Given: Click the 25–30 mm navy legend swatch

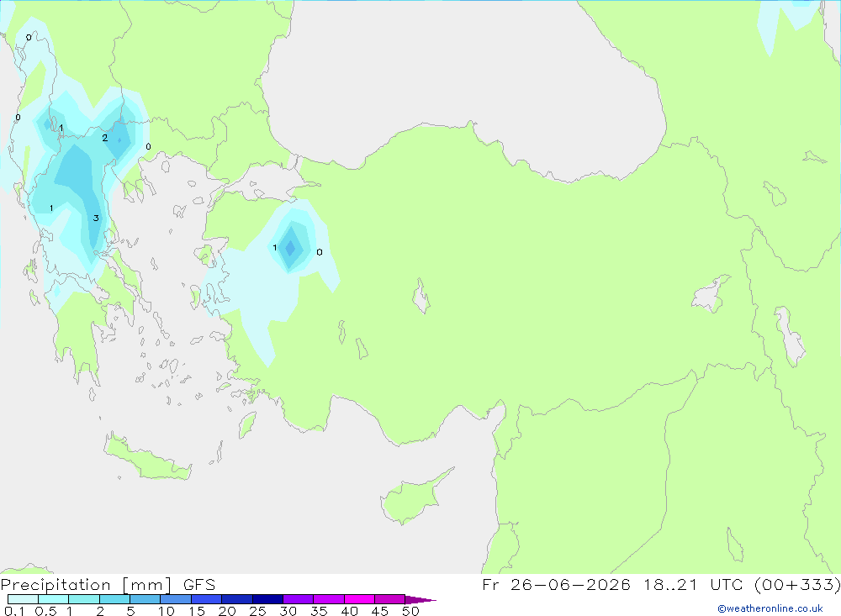Looking at the screenshot, I should pos(267,599).
